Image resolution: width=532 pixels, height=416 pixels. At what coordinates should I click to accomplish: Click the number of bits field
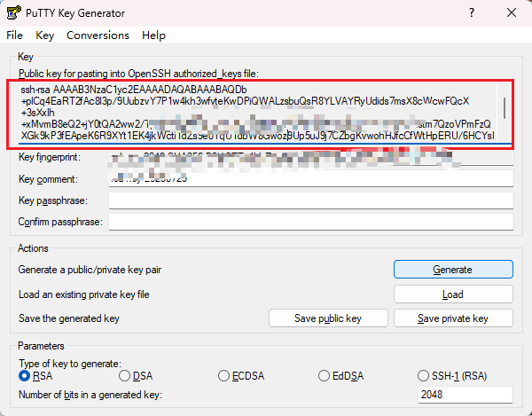point(465,395)
